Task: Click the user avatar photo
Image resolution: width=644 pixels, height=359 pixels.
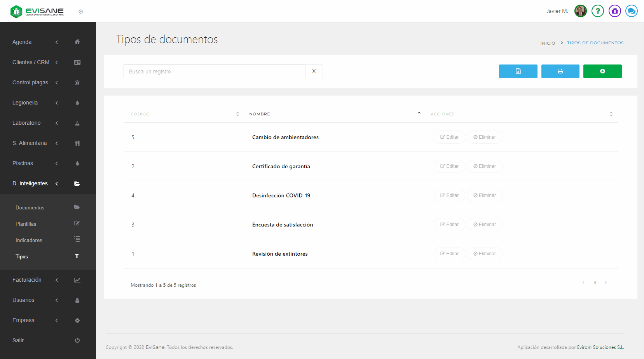Action: [580, 11]
